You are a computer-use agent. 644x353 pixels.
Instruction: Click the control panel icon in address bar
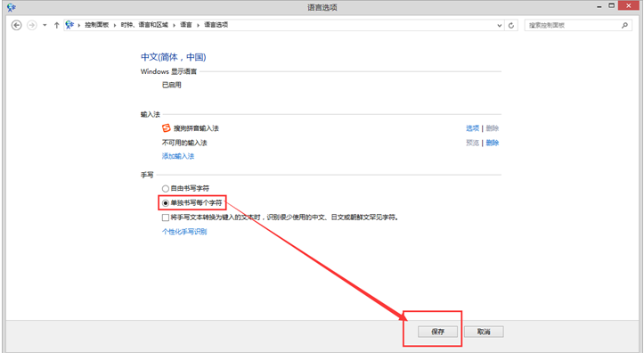tap(69, 25)
